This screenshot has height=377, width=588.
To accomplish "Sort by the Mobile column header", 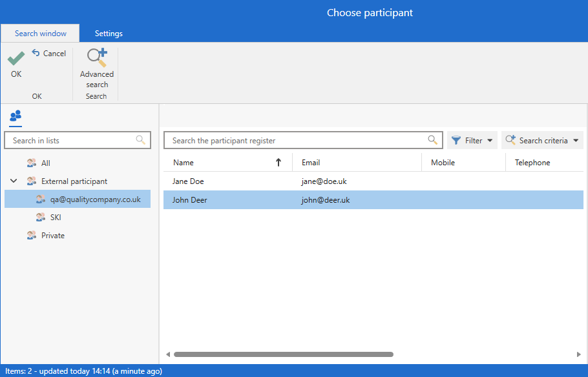I will point(463,162).
